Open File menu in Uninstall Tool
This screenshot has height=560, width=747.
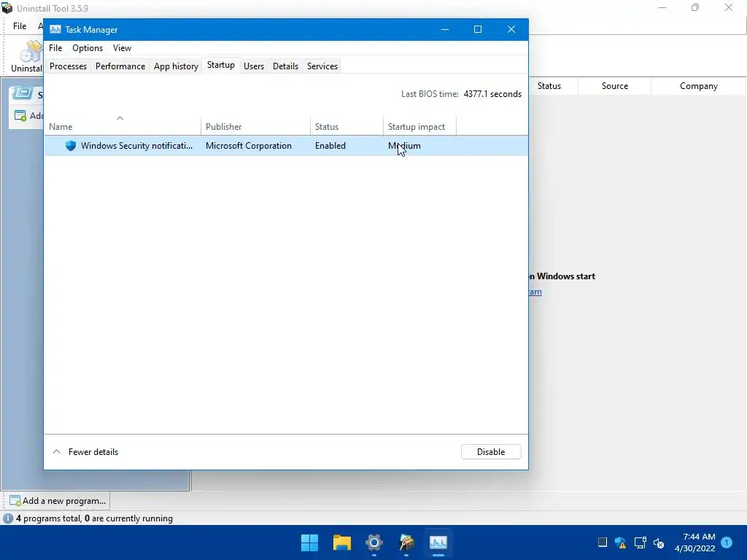click(20, 26)
